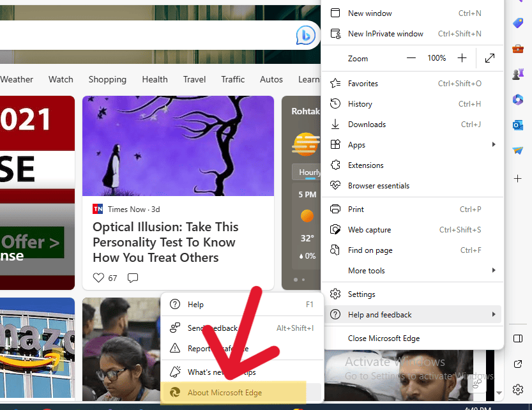Open Shopping tag icon in sidebar
The width and height of the screenshot is (532, 410).
coord(518,23)
